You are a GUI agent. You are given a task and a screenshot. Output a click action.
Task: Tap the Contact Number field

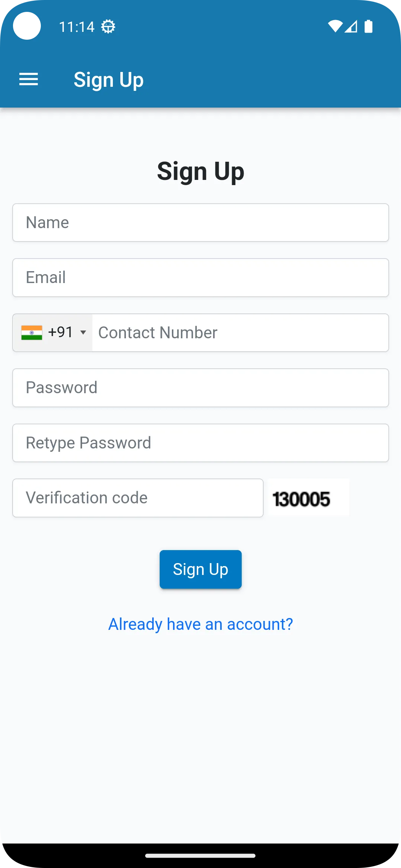(x=240, y=333)
